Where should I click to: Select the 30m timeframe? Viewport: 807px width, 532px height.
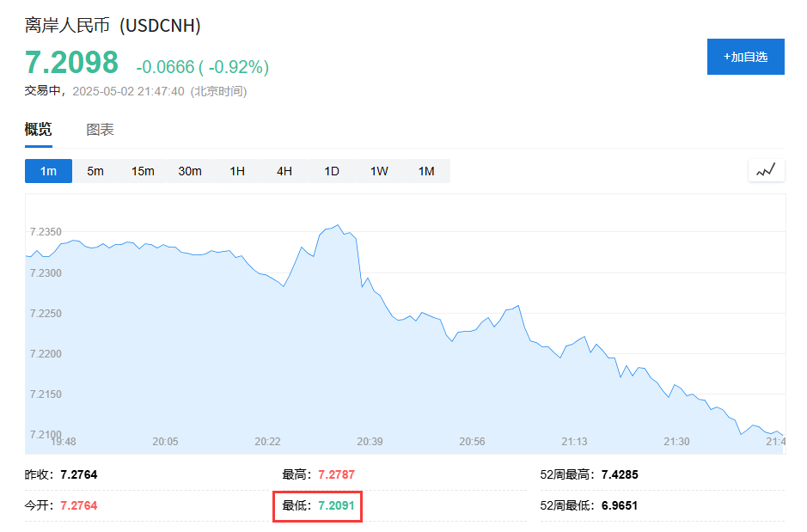(x=190, y=171)
